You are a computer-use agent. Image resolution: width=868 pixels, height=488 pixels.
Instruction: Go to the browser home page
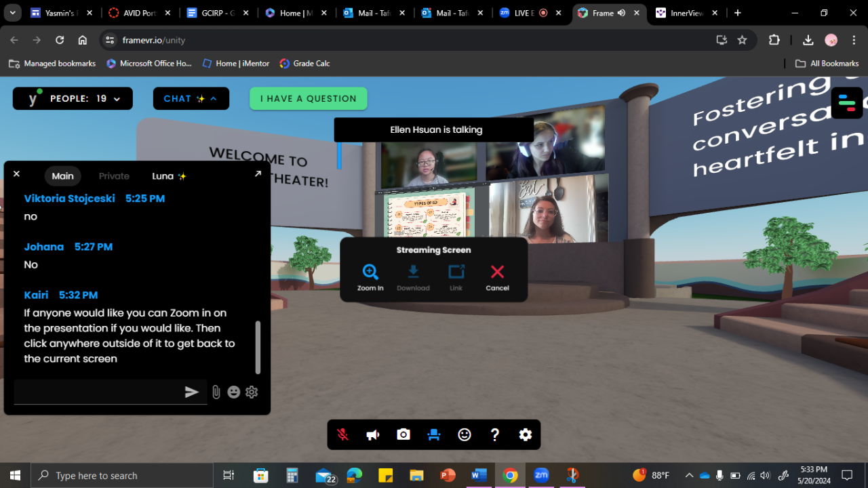[83, 40]
